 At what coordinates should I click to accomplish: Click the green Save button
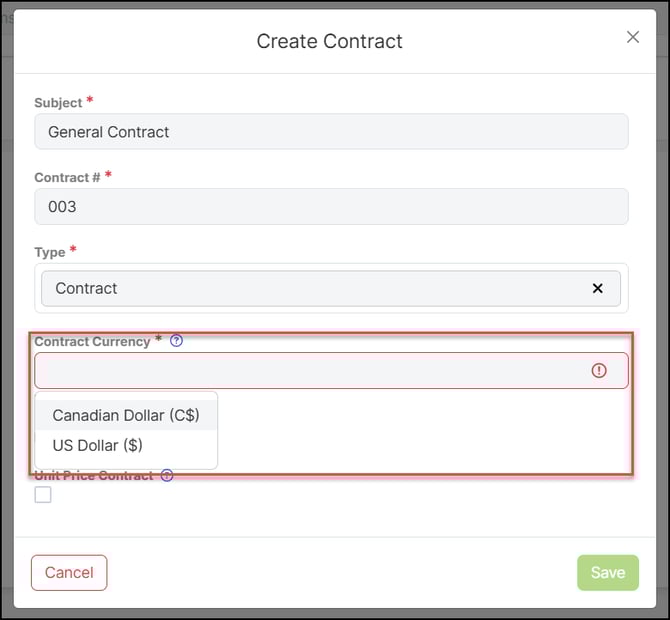click(607, 573)
